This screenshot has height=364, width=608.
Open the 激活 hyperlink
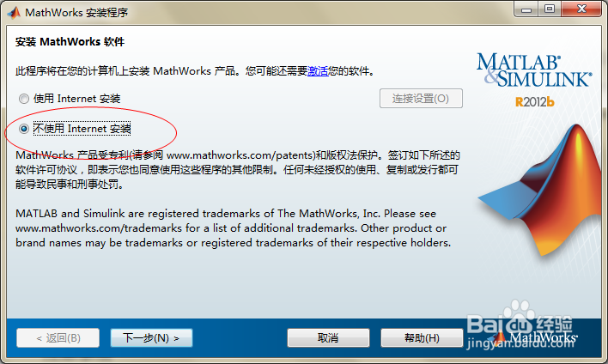click(x=318, y=71)
